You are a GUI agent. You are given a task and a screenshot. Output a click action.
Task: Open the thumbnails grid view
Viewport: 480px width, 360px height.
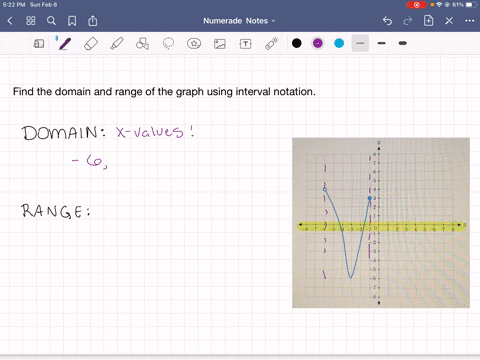coord(31,21)
